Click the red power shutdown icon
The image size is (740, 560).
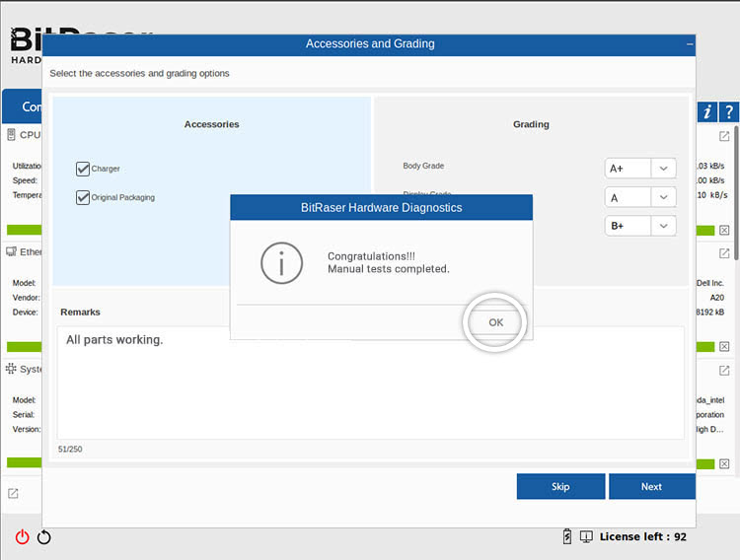(22, 537)
